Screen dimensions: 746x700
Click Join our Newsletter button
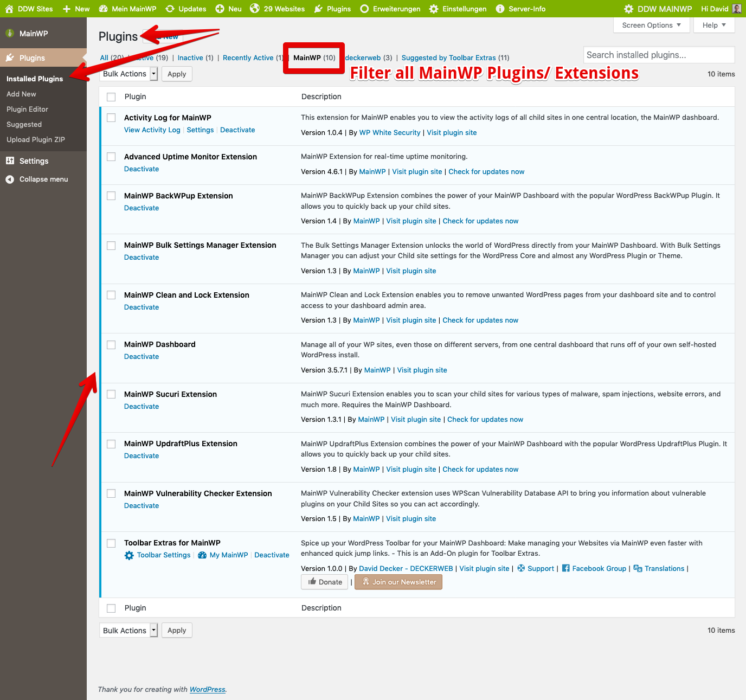[x=398, y=582]
